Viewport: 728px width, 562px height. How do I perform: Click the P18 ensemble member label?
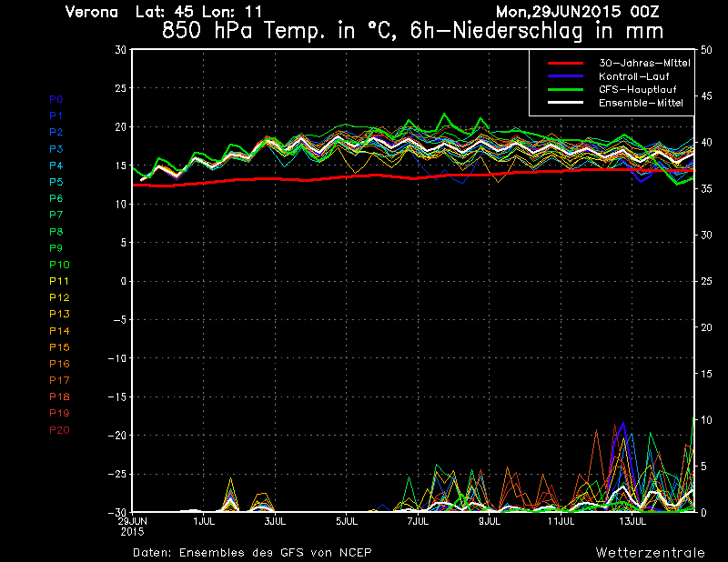[x=59, y=396]
